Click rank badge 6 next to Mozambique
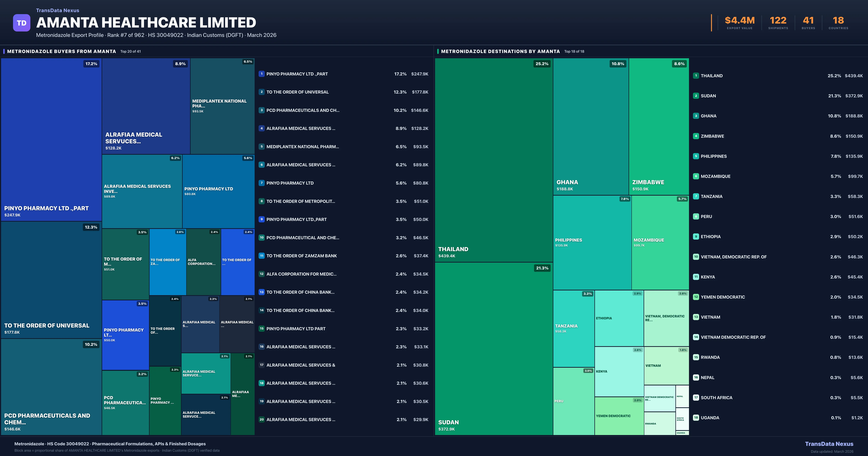This screenshot has width=868, height=456. (x=696, y=176)
